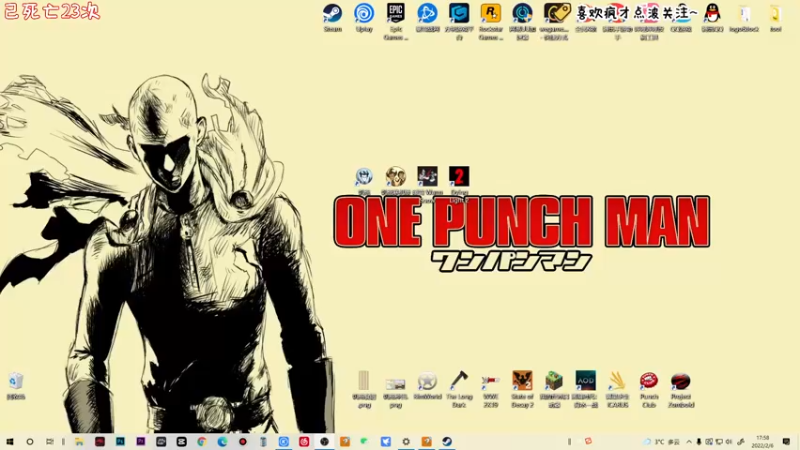This screenshot has width=800, height=450.
Task: Select the RimWorld desktop shortcut
Action: [x=428, y=385]
